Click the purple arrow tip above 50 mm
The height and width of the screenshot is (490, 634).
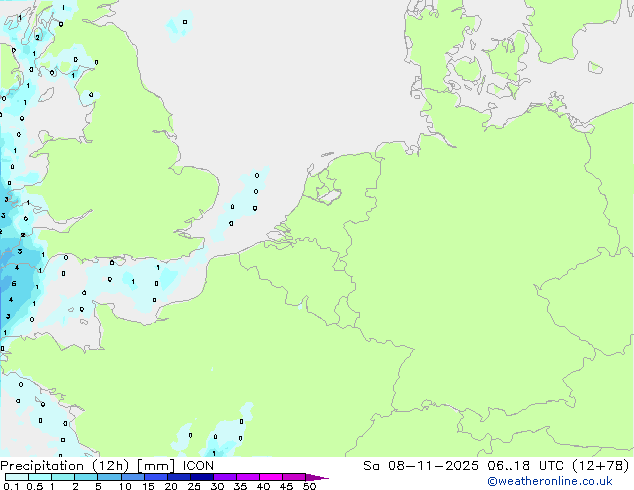click(317, 477)
